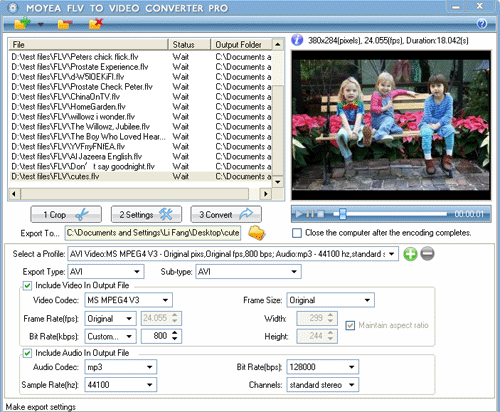
Task: Close the converter window
Action: [480, 6]
